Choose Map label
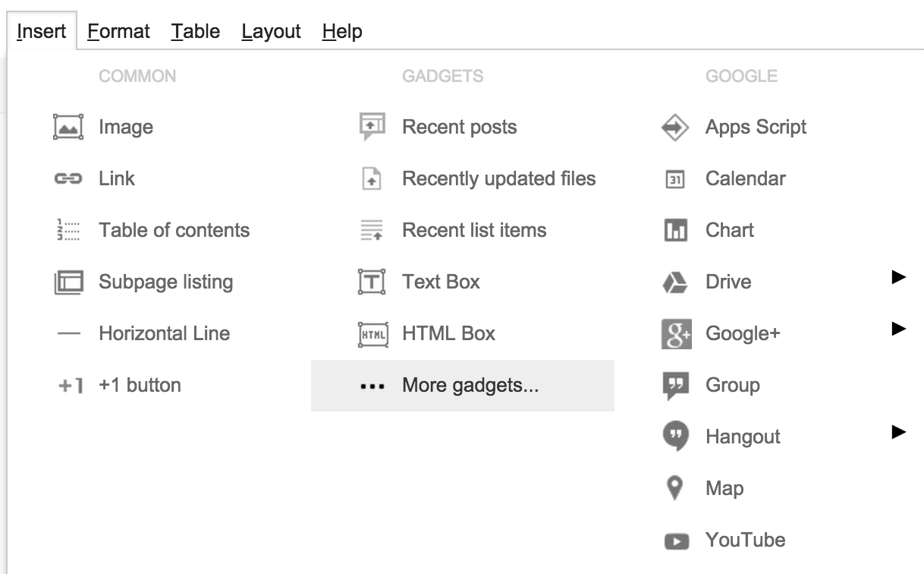 coord(724,488)
